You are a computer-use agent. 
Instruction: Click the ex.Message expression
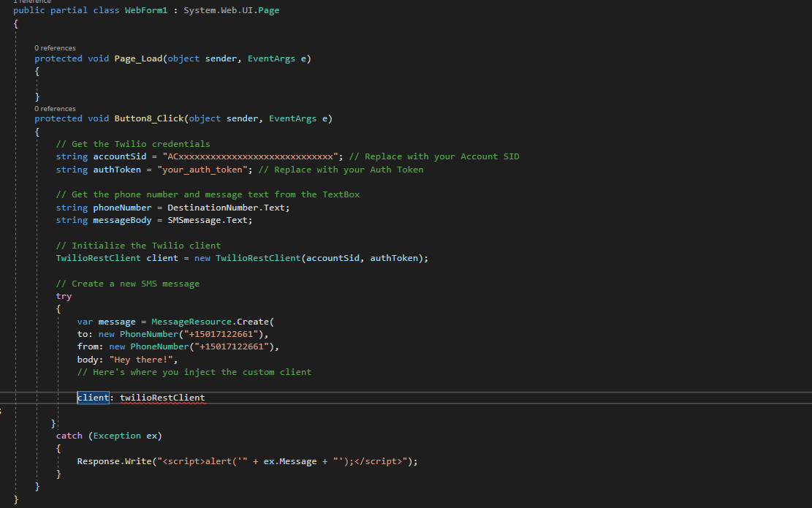coord(290,461)
